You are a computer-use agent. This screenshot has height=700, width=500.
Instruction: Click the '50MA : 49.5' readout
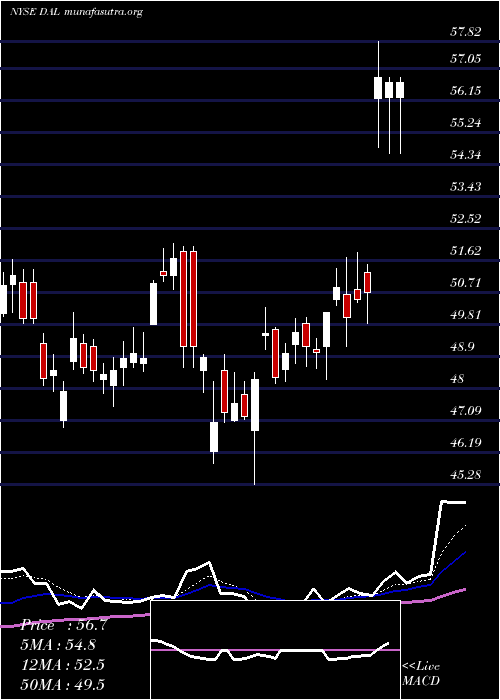[x=63, y=685]
